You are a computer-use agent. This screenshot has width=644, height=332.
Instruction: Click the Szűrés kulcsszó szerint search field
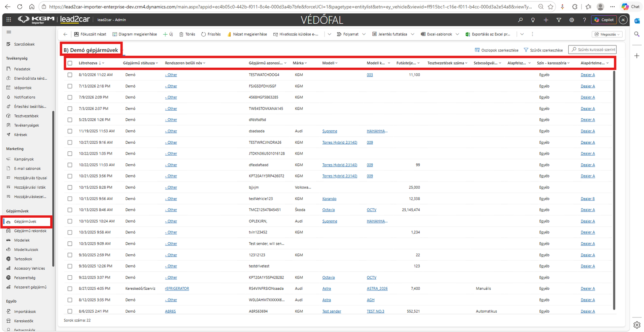tap(592, 49)
